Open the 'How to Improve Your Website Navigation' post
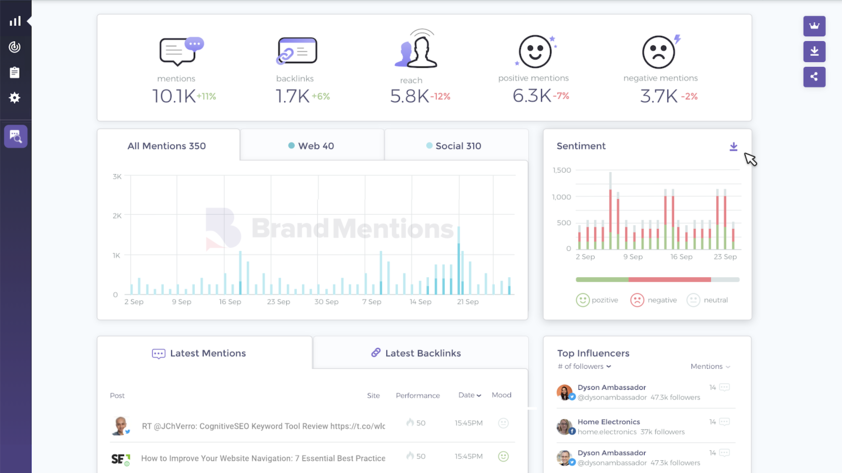 click(x=263, y=458)
